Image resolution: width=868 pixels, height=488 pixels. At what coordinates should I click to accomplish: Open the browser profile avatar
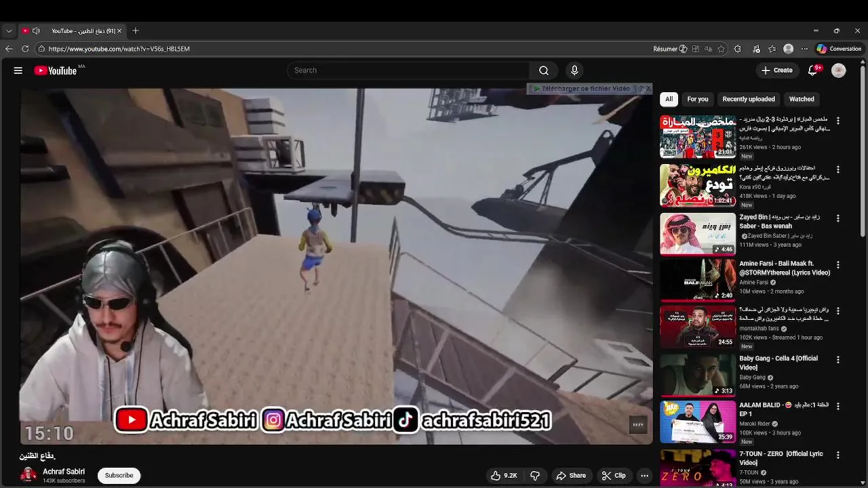(x=788, y=49)
